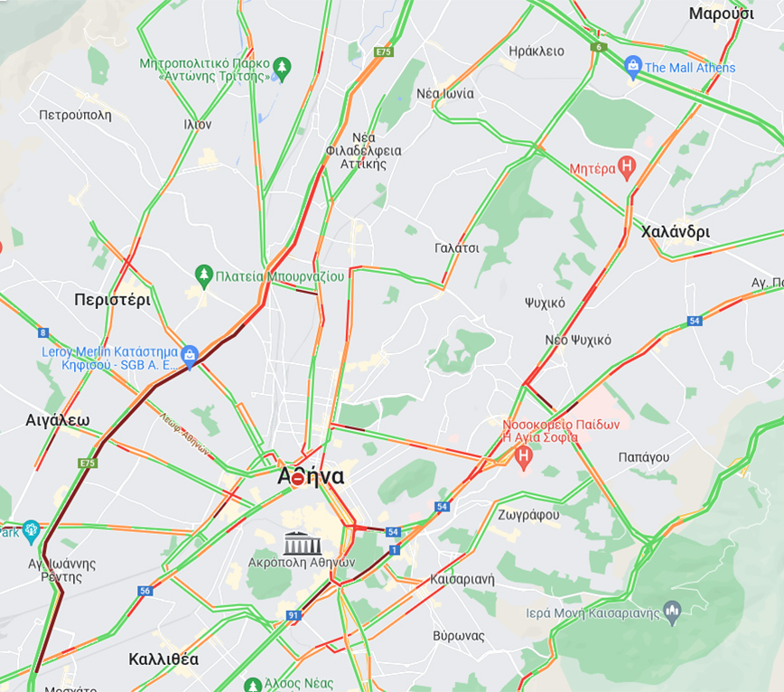Select the Ακρόπολη Αθηνών monument icon
784x692 pixels.
tap(302, 544)
